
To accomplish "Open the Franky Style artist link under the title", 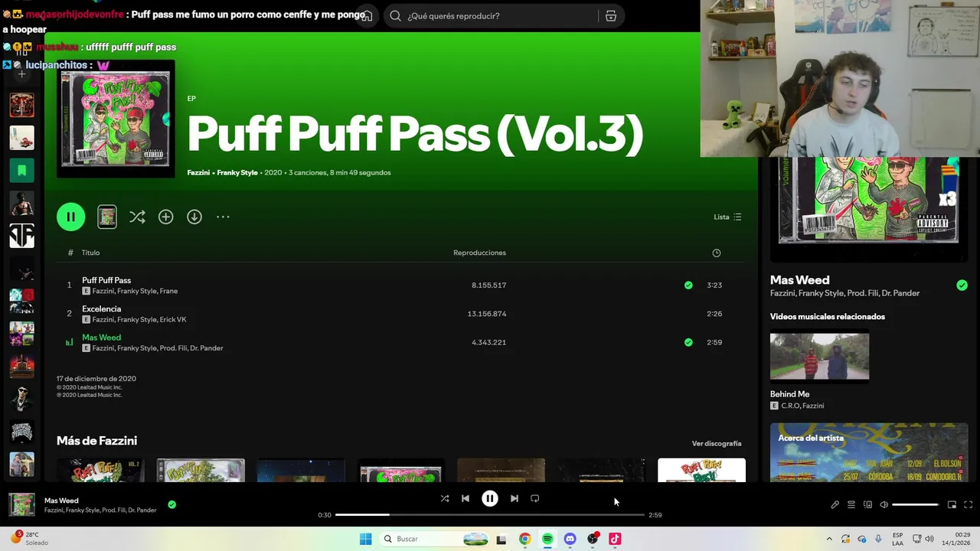I will 237,173.
